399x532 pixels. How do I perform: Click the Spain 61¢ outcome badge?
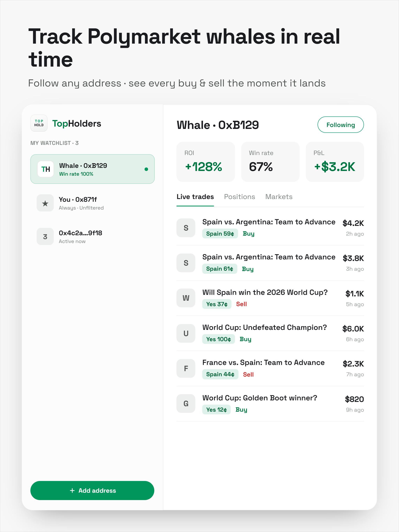coord(220,269)
